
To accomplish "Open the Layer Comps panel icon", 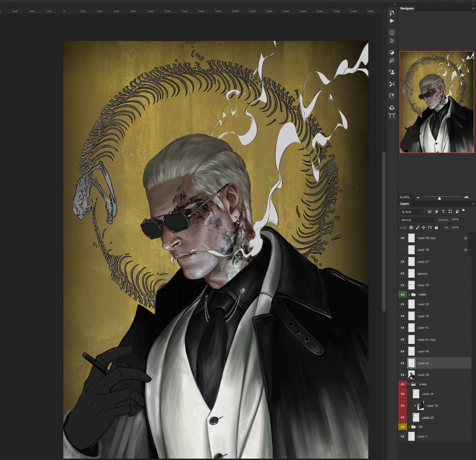I will point(392,96).
